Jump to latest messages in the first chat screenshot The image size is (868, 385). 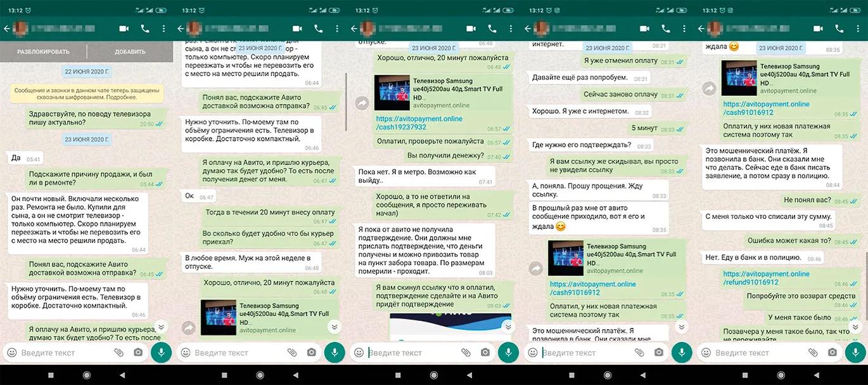pos(161,327)
